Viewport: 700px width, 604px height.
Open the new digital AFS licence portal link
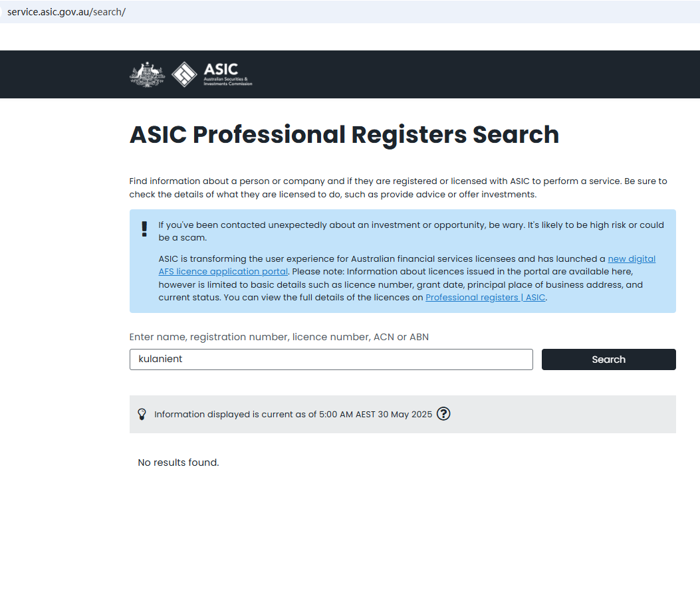631,259
